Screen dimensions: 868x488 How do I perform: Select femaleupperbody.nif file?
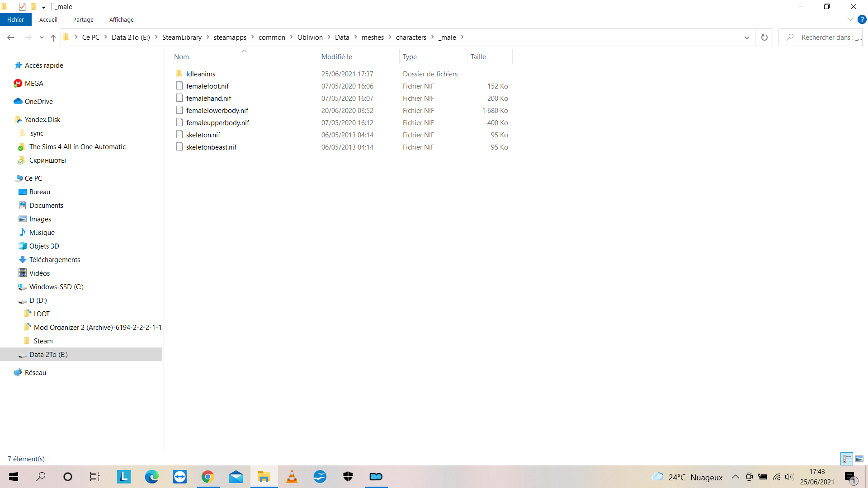pyautogui.click(x=217, y=123)
